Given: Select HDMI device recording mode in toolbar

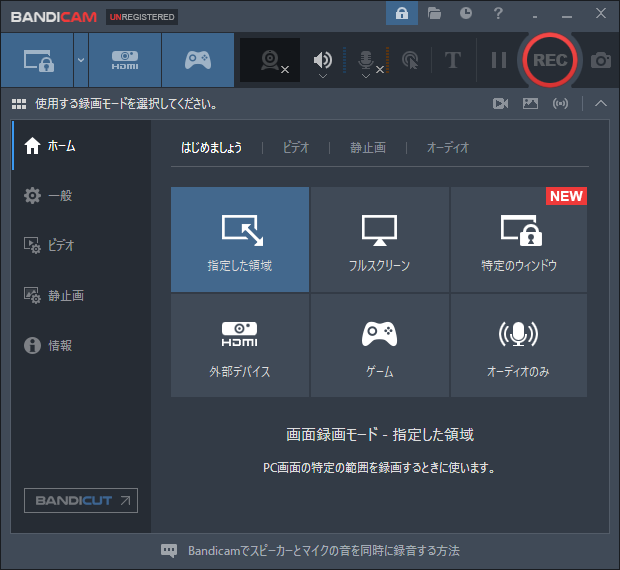Looking at the screenshot, I should click(125, 60).
